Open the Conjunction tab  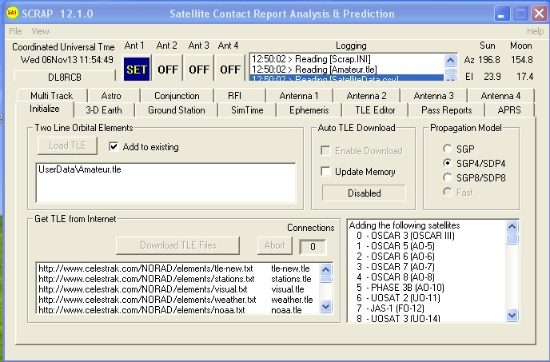(x=177, y=95)
